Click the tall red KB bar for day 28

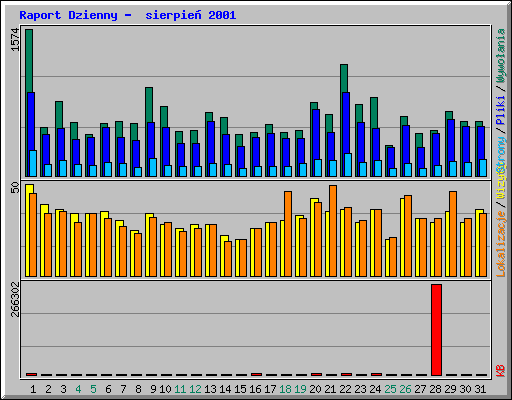coord(436,330)
